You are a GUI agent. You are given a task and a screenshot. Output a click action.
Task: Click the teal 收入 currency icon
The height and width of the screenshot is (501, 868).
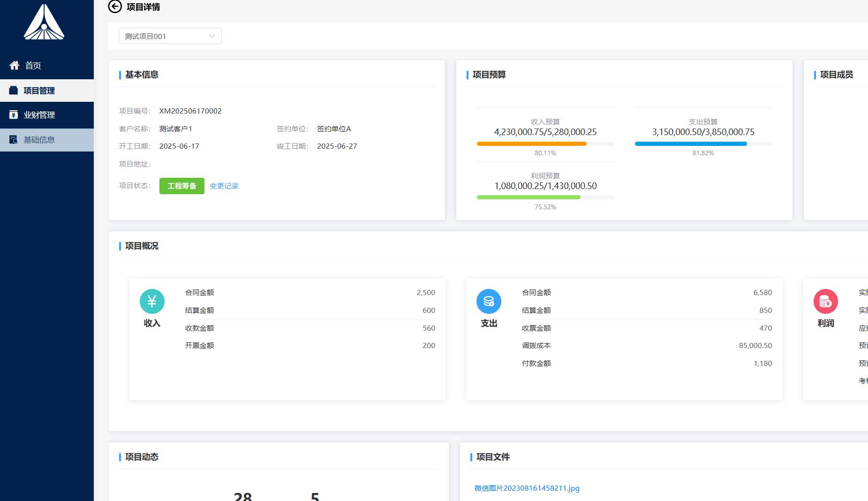151,301
